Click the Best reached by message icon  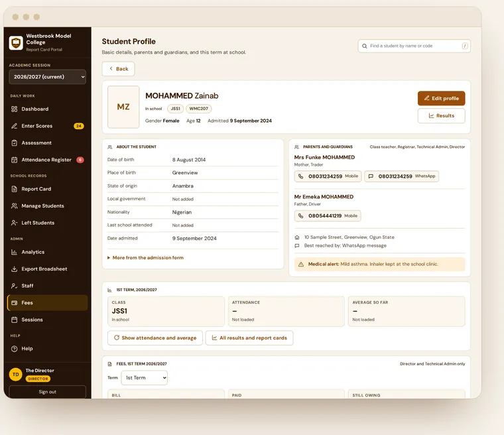(297, 245)
